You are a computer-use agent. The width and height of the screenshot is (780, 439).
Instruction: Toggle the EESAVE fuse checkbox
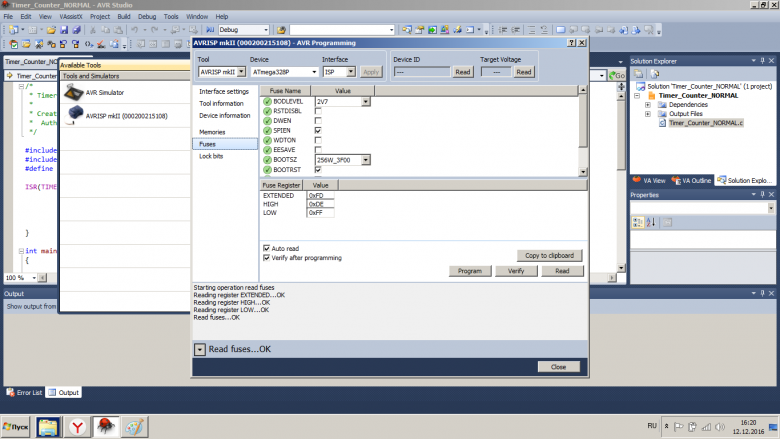[318, 150]
